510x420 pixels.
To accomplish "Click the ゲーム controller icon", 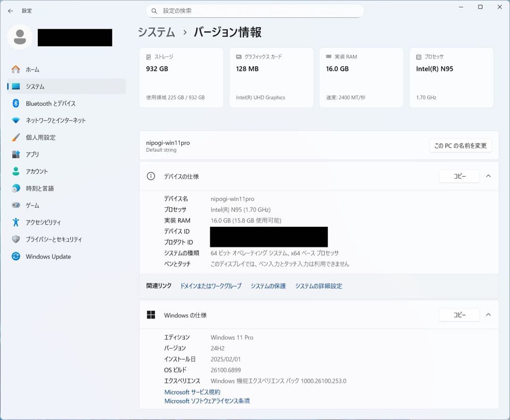I will (x=16, y=206).
